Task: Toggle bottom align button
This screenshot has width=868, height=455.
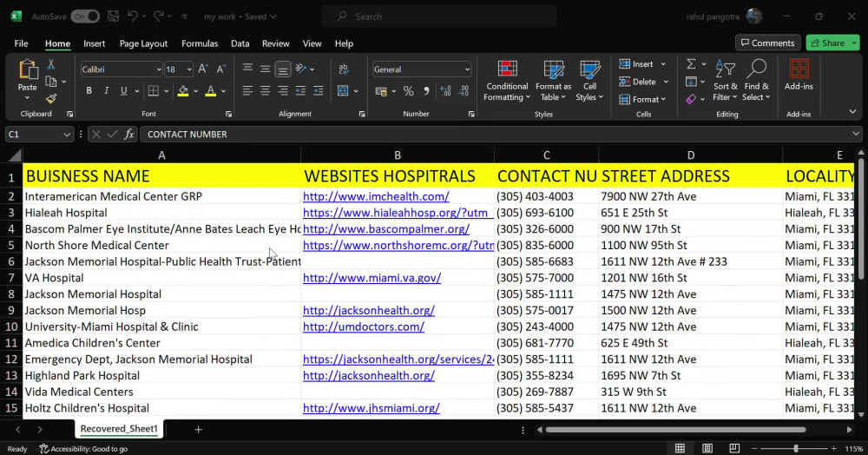Action: coord(283,69)
